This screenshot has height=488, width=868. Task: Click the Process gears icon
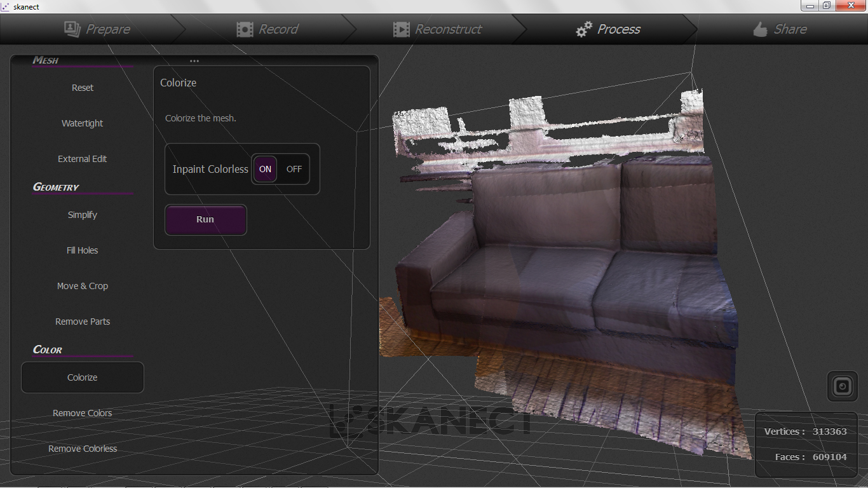coord(583,29)
